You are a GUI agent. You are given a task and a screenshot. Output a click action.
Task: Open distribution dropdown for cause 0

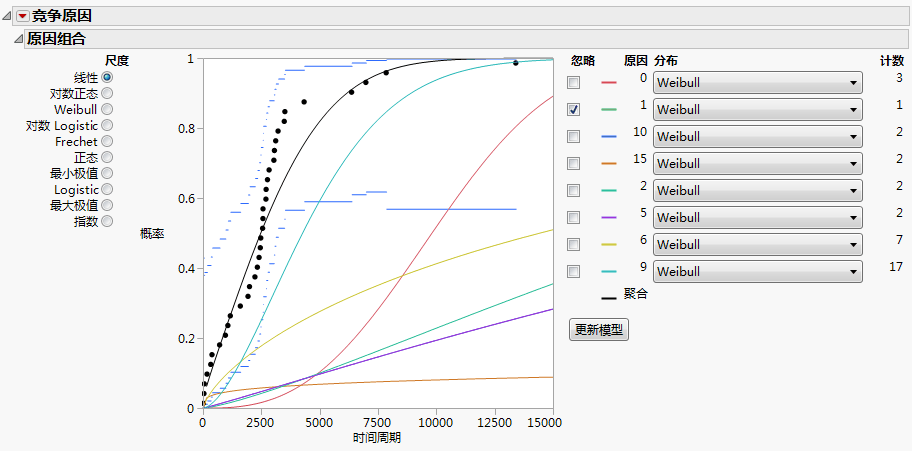(758, 83)
